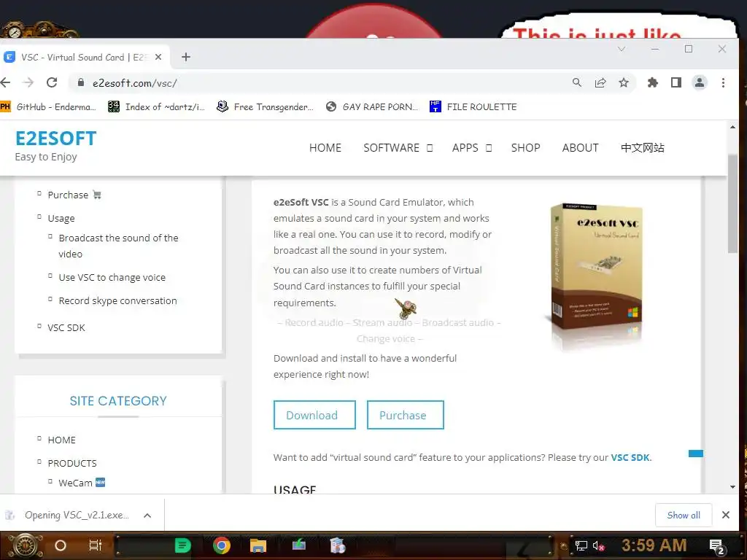This screenshot has width=747, height=560.
Task: Click the vertical scrollbar thumb
Action: coord(732,204)
